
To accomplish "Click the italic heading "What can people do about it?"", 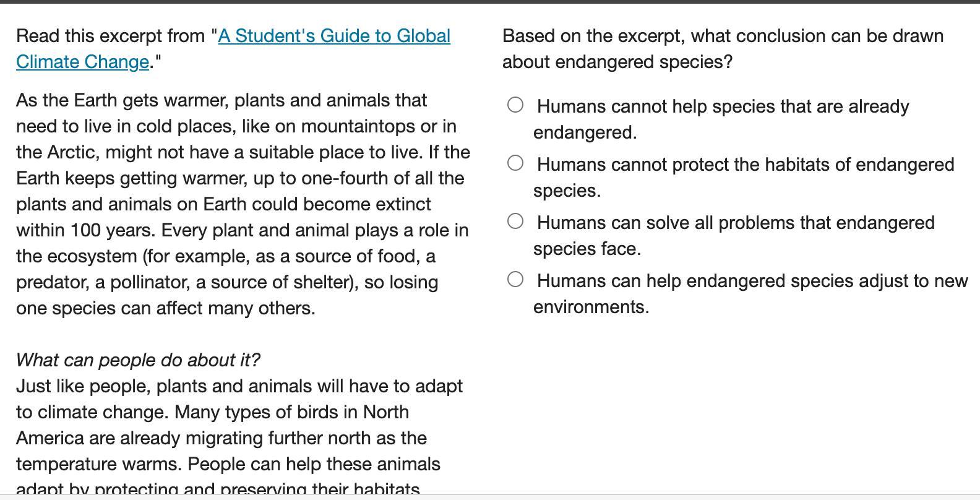I will (x=138, y=360).
